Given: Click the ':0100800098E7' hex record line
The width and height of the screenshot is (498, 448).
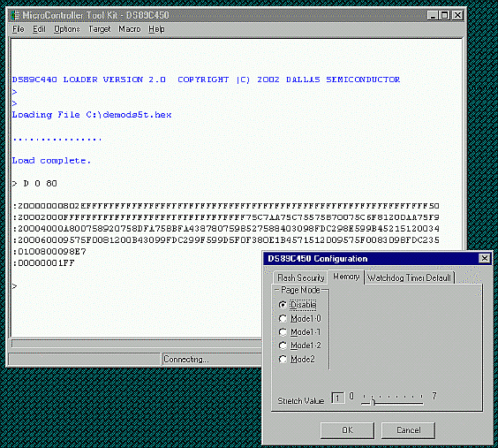Looking at the screenshot, I should (49, 252).
